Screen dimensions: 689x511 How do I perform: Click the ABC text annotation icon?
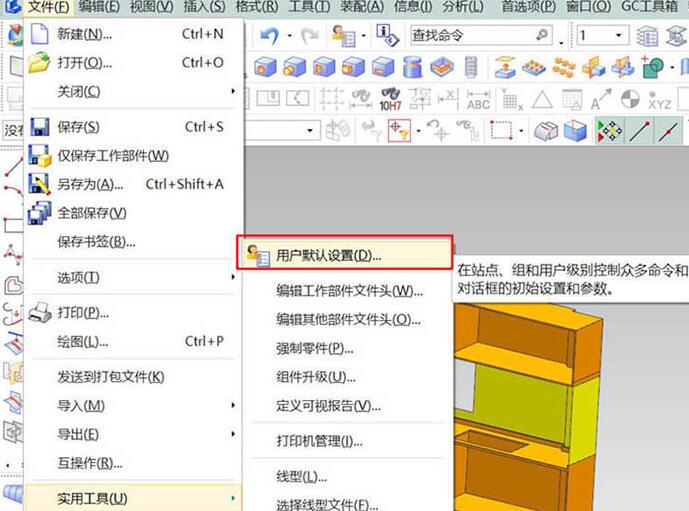point(478,100)
